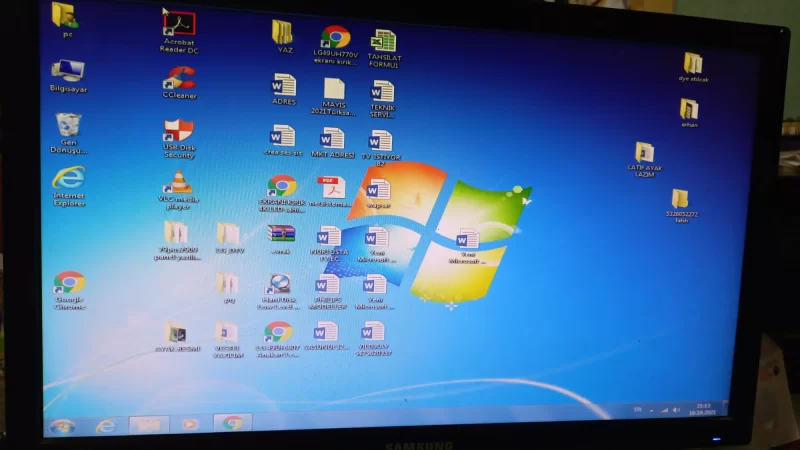The height and width of the screenshot is (450, 800).
Task: Open the LG_DTV folder
Action: [229, 238]
